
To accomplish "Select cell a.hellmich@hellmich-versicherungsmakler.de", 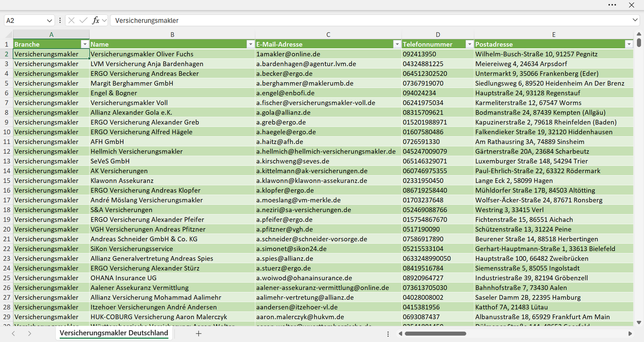I will point(328,151).
